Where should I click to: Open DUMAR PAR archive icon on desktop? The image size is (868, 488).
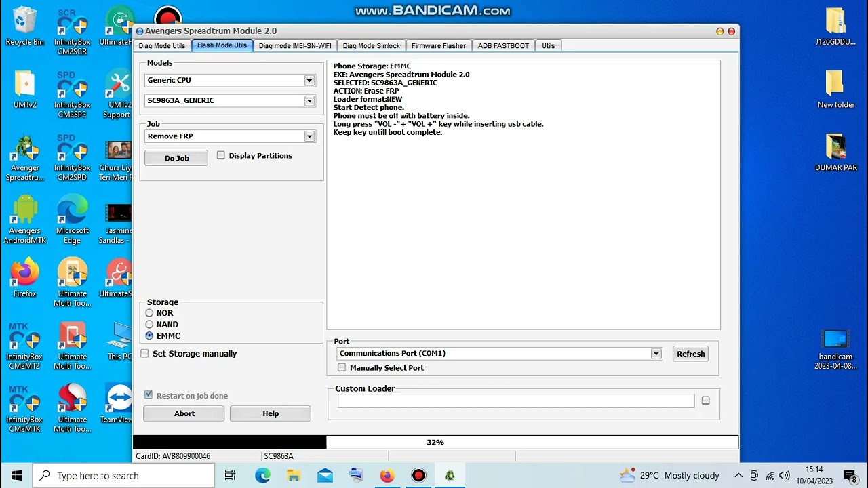(x=835, y=152)
